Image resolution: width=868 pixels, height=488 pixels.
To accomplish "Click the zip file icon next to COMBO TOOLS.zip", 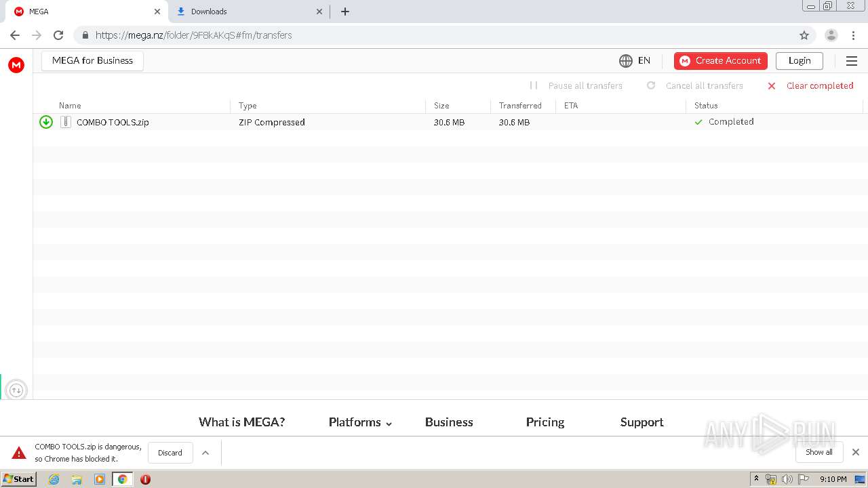I will tap(65, 122).
